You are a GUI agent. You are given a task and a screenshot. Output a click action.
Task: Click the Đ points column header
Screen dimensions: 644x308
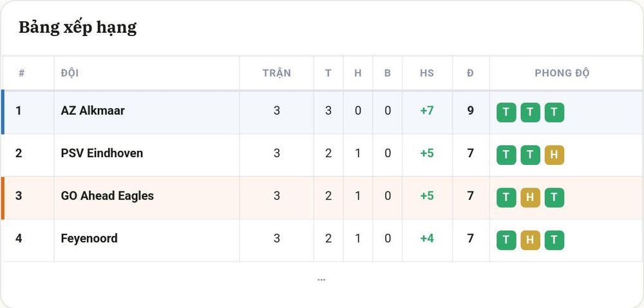click(x=470, y=73)
